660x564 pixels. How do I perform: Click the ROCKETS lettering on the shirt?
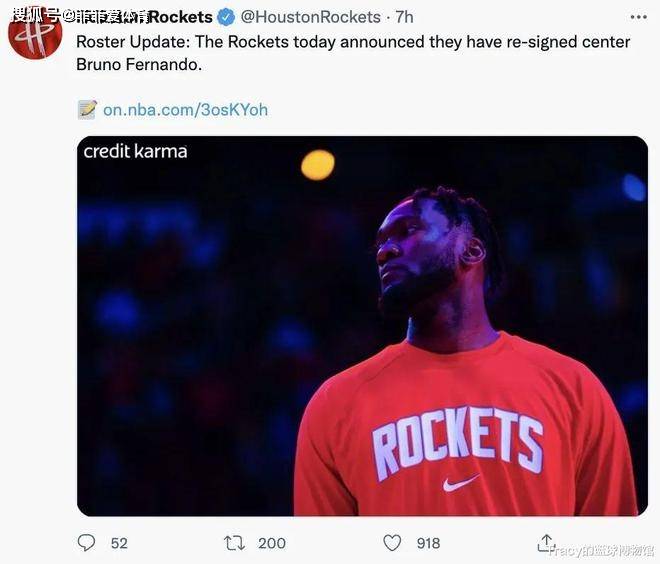click(458, 439)
